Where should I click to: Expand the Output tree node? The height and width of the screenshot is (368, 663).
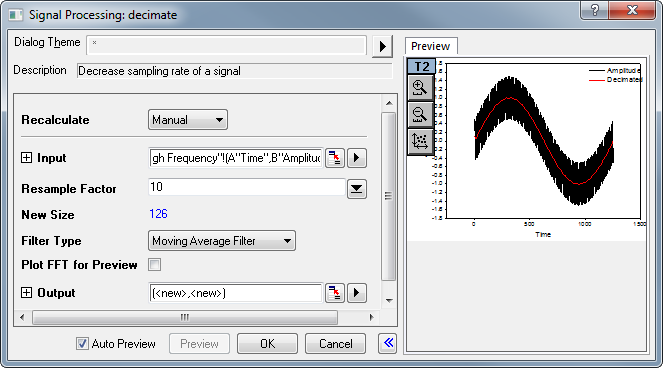click(26, 293)
